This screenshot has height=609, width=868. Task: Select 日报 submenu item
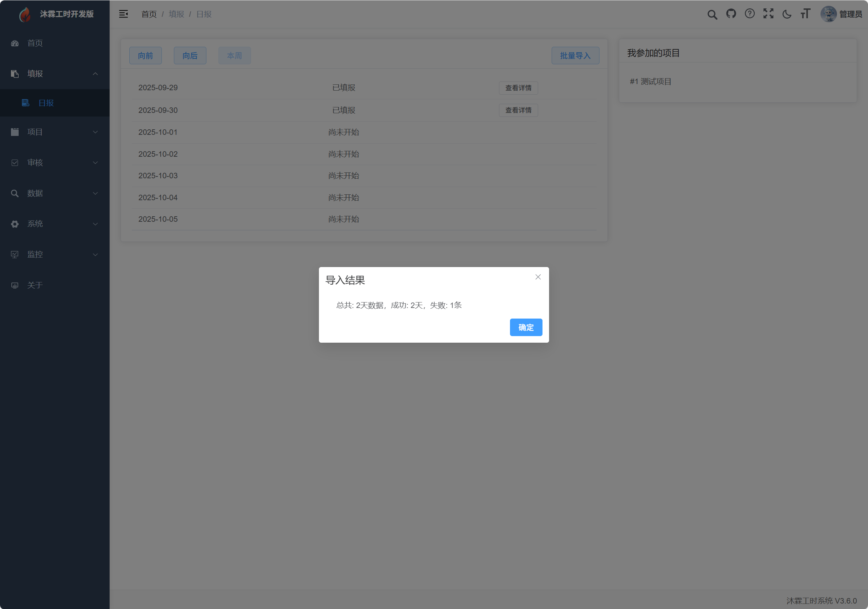click(46, 103)
